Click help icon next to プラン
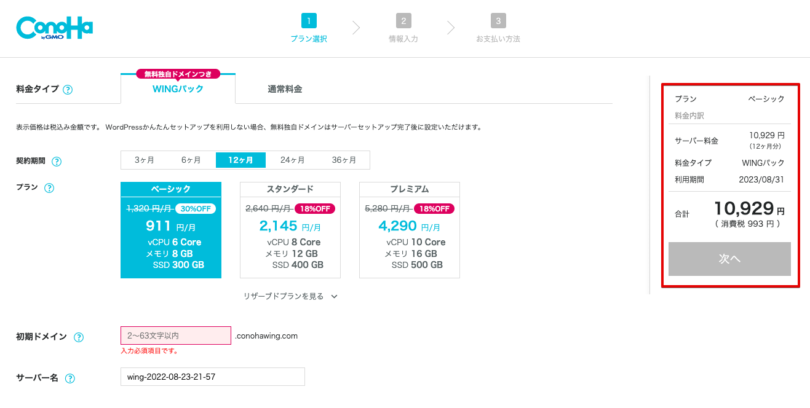This screenshot has width=810, height=408. click(49, 188)
